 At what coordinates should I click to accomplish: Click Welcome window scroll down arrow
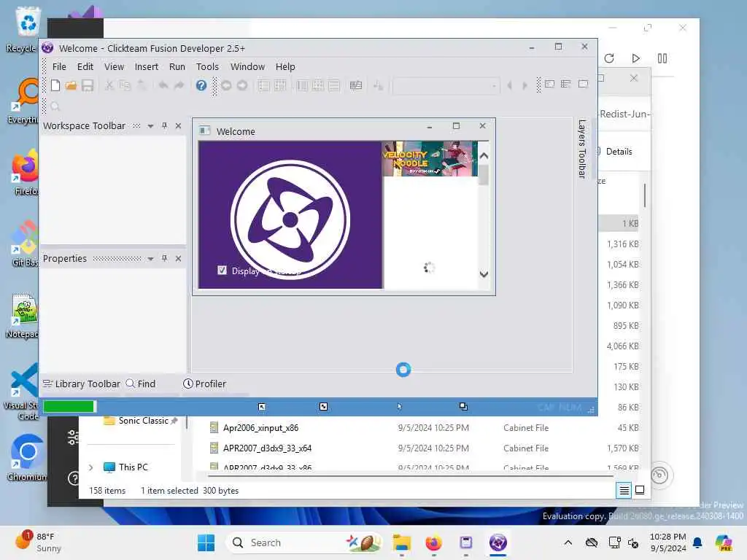point(484,274)
